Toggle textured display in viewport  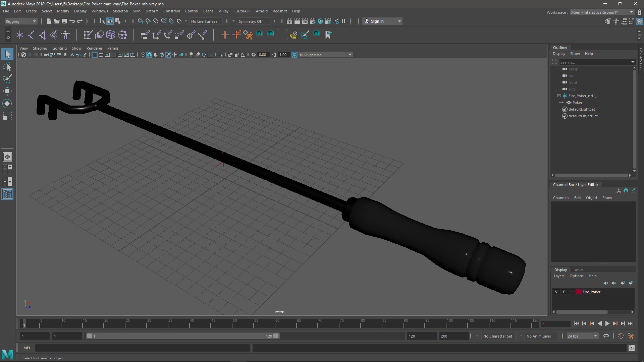(169, 55)
